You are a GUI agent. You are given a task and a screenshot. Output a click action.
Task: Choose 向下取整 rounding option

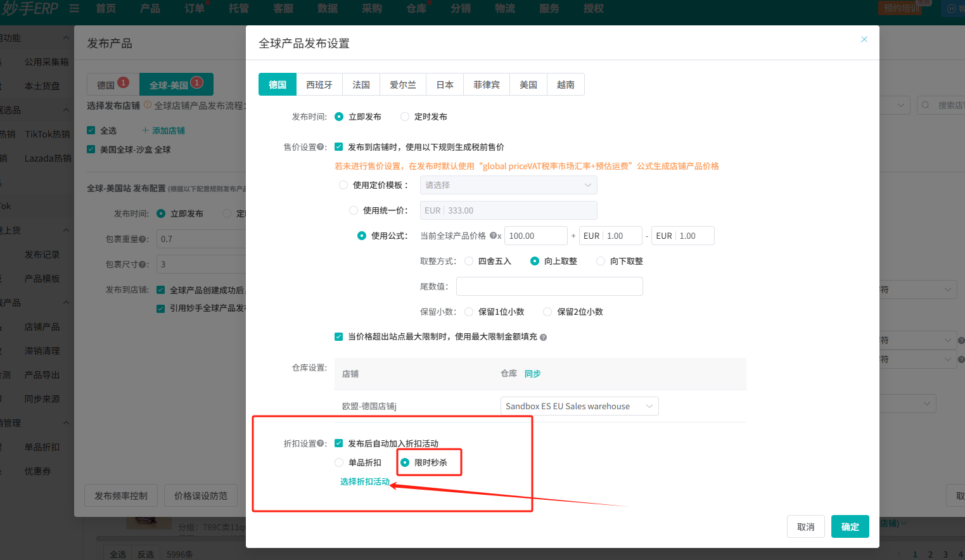point(601,261)
